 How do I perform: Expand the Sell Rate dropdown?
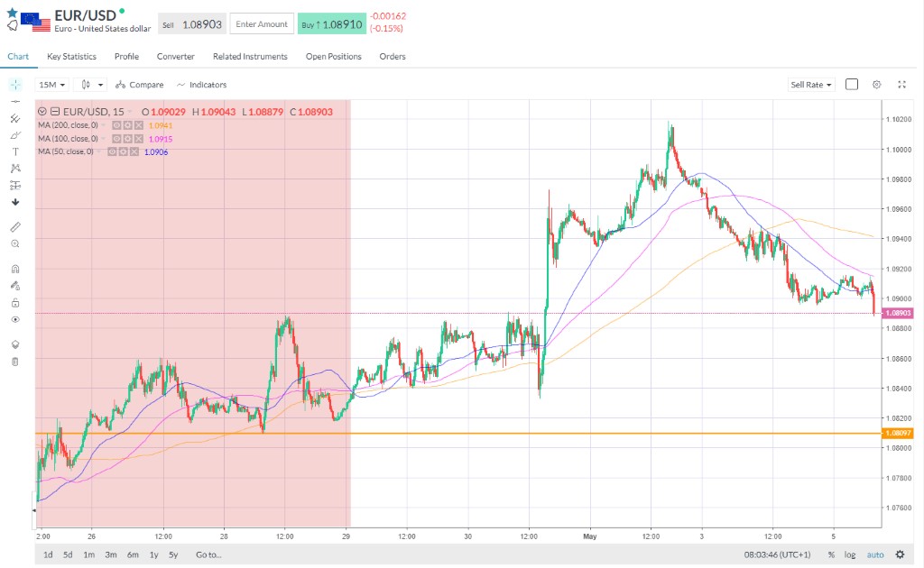tap(811, 85)
